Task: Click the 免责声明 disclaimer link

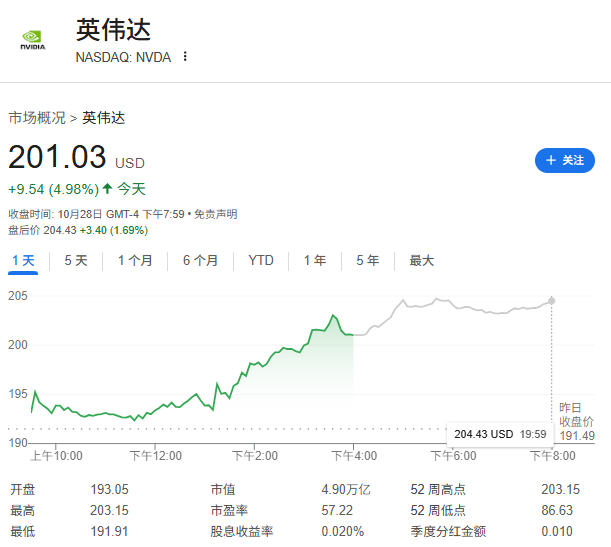Action: pos(215,214)
